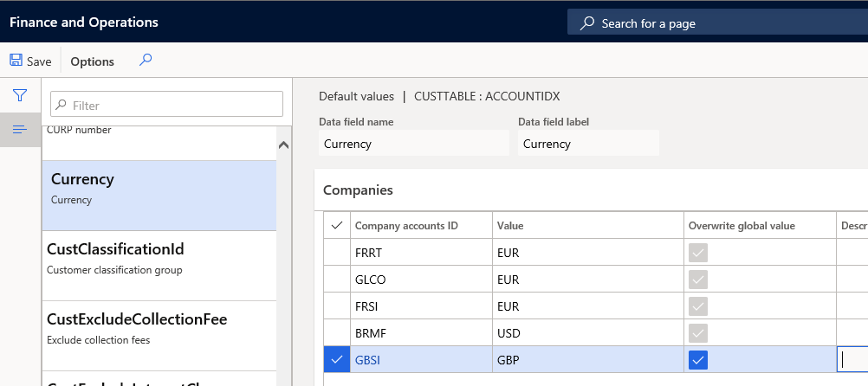Click the Finance and Operations title
This screenshot has width=868, height=386.
pyautogui.click(x=84, y=23)
